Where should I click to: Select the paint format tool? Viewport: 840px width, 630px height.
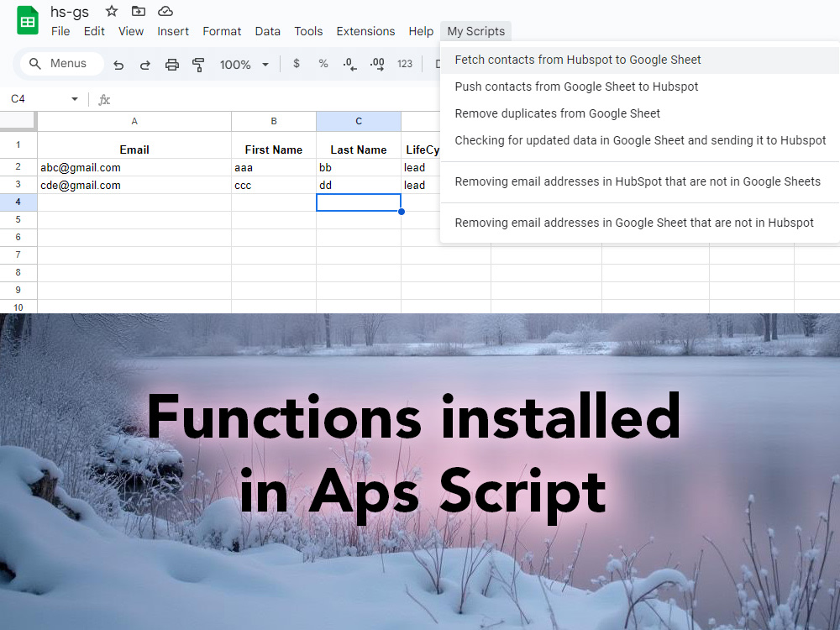click(198, 65)
